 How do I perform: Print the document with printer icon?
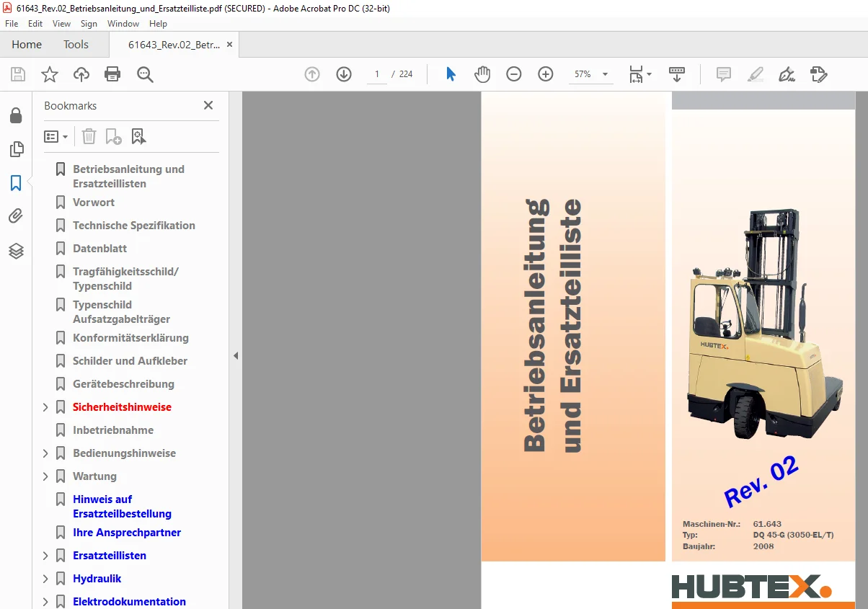(x=112, y=74)
